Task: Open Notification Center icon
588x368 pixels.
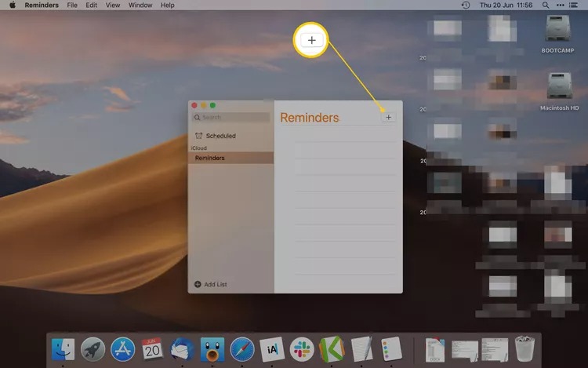Action: pos(573,5)
